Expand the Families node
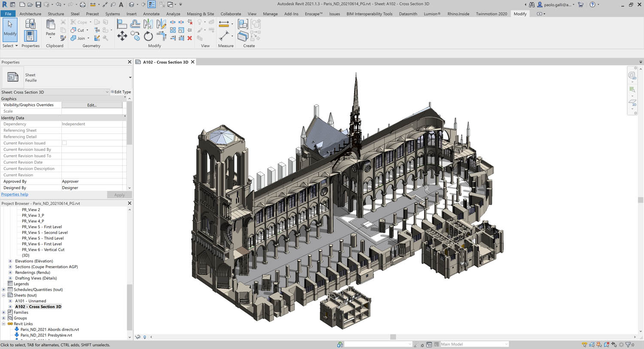644x349 pixels. 3,313
